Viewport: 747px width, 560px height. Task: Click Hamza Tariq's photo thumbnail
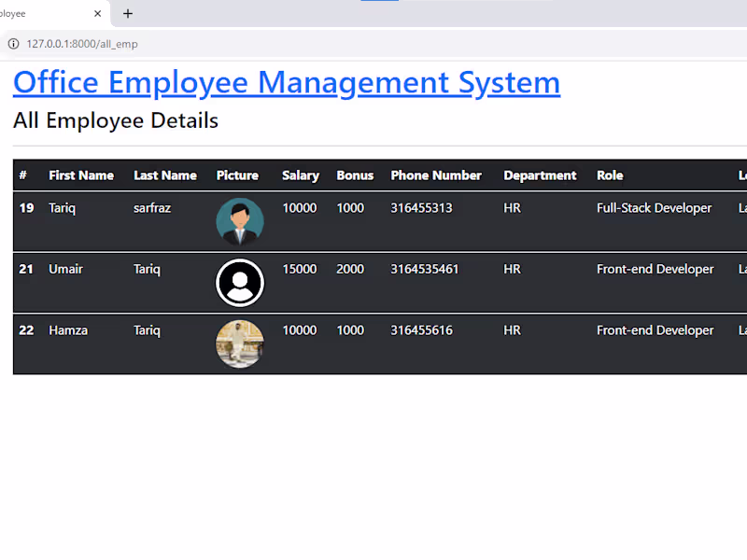click(x=240, y=343)
